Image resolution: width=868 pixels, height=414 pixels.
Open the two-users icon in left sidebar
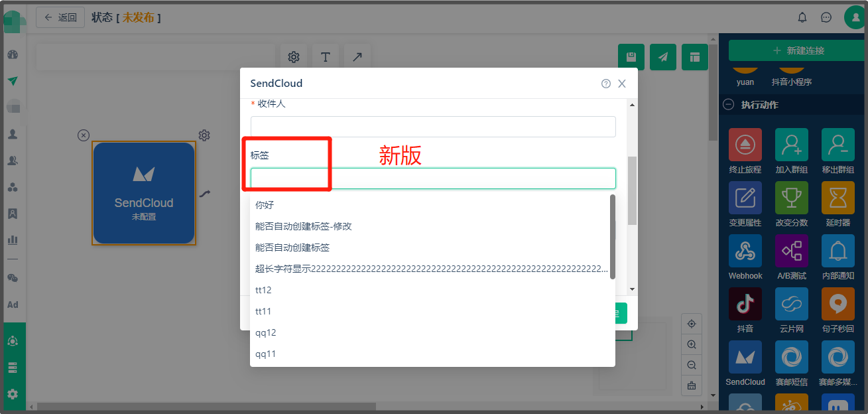coord(13,161)
